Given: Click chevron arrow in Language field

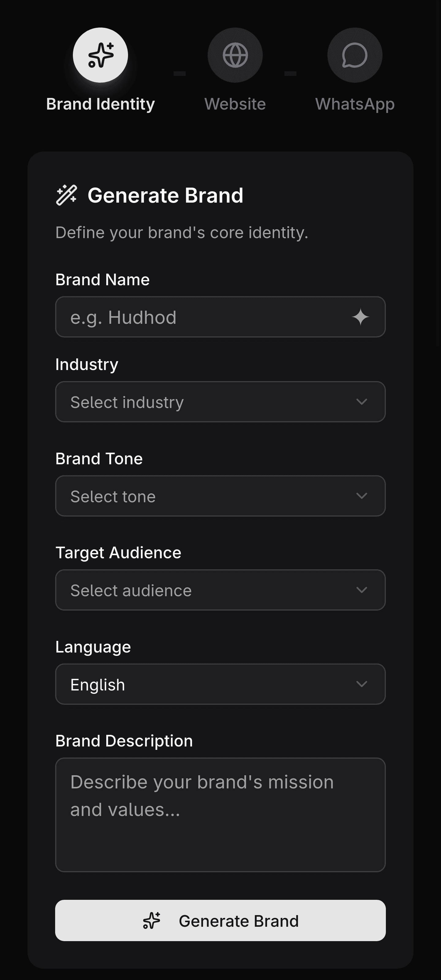Looking at the screenshot, I should click(x=361, y=684).
